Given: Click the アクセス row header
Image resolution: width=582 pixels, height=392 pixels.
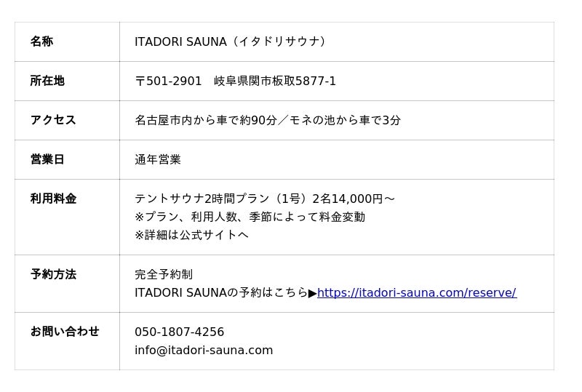Looking at the screenshot, I should [x=53, y=120].
